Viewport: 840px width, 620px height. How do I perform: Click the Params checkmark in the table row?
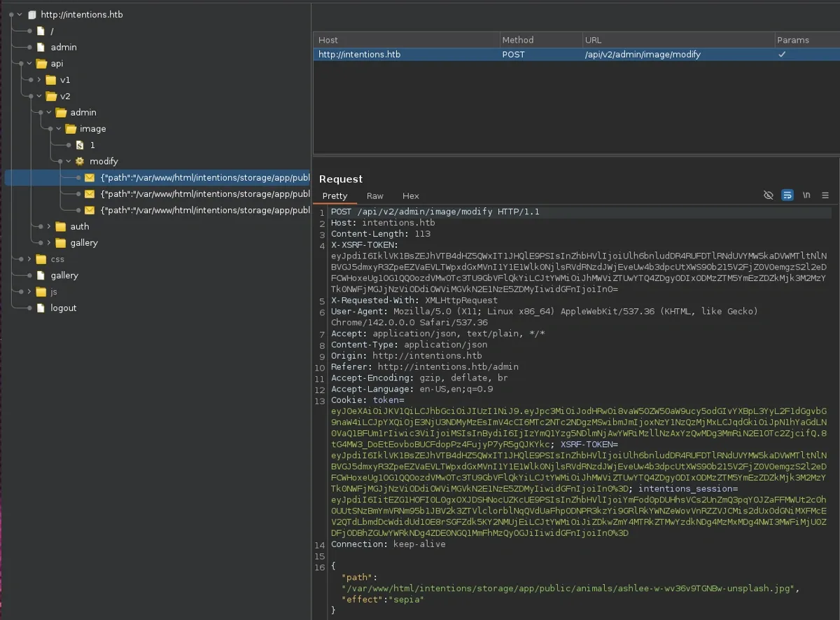point(783,54)
